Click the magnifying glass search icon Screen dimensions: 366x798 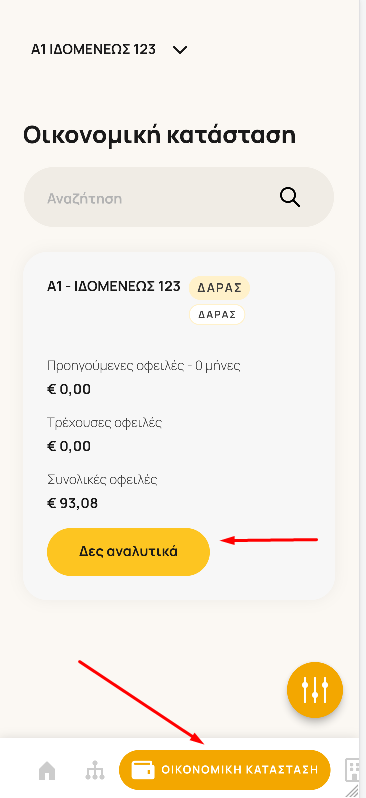290,197
